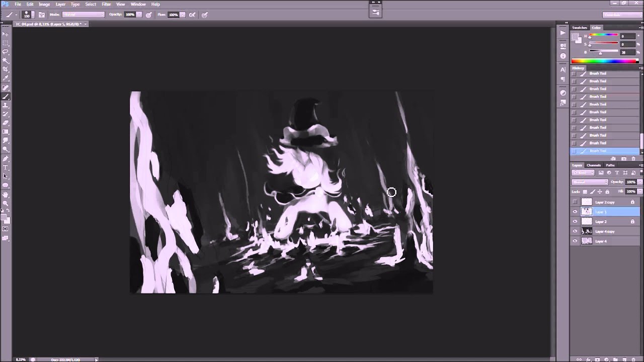Click the foreground color swatch in Color panel
The height and width of the screenshot is (362, 644).
[576, 37]
